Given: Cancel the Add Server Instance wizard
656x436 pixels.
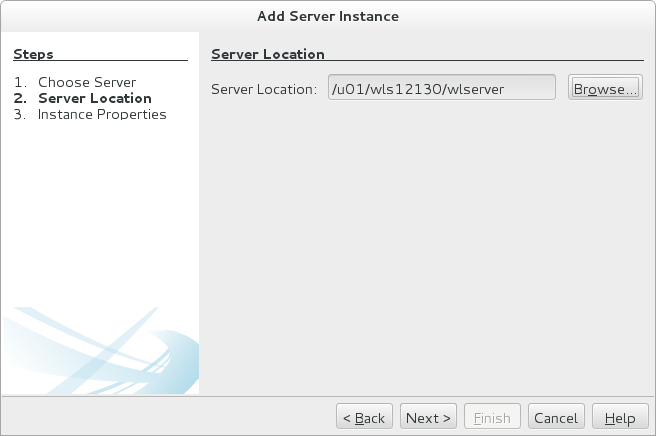Looking at the screenshot, I should (556, 418).
